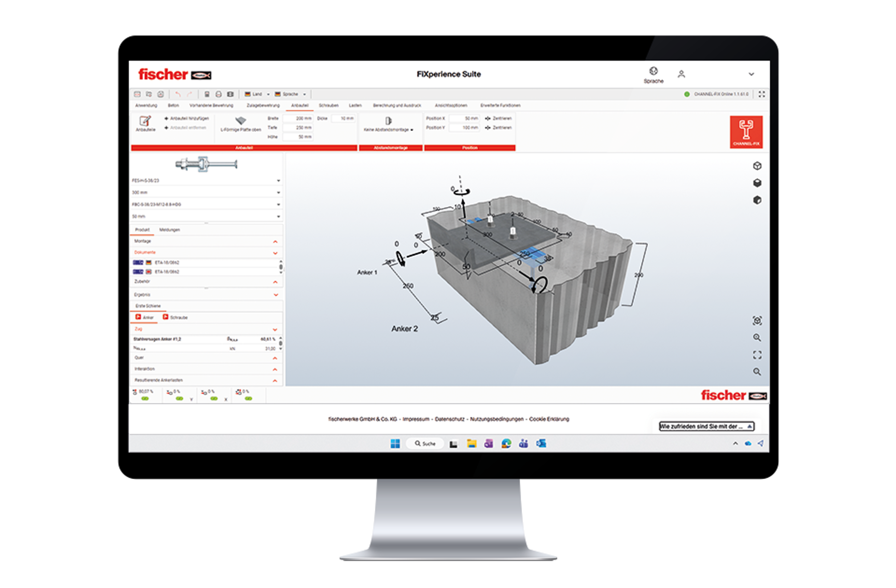Click the toolbar icon right of print
This screenshot has width=896, height=588.
click(x=230, y=94)
